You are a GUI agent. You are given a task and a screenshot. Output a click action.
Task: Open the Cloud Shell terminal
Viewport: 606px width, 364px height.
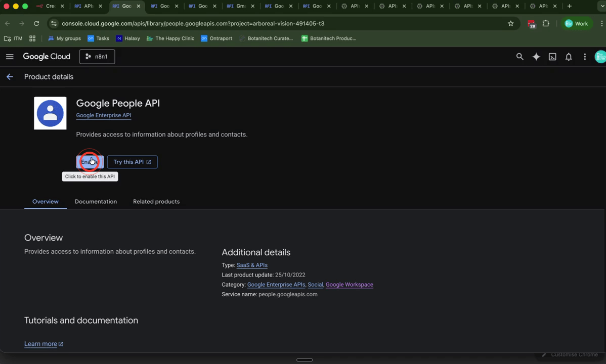click(x=552, y=57)
